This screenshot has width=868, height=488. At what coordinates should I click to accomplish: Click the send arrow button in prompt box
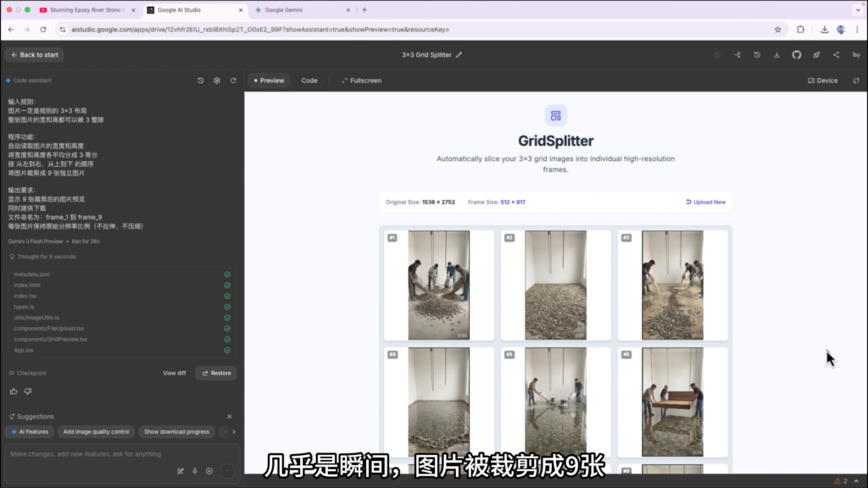[x=227, y=471]
